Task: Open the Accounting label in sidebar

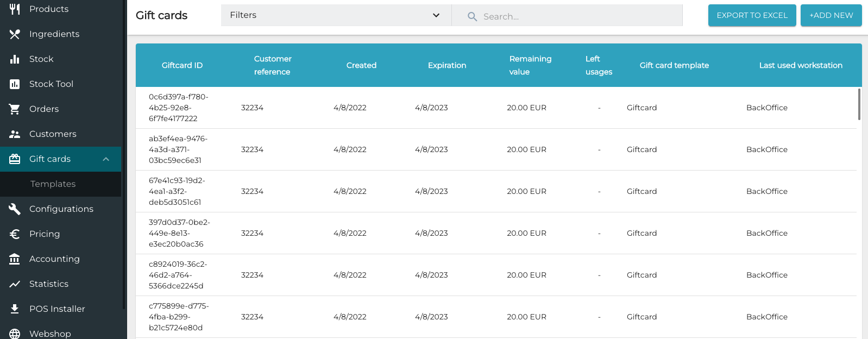Action: coord(54,259)
